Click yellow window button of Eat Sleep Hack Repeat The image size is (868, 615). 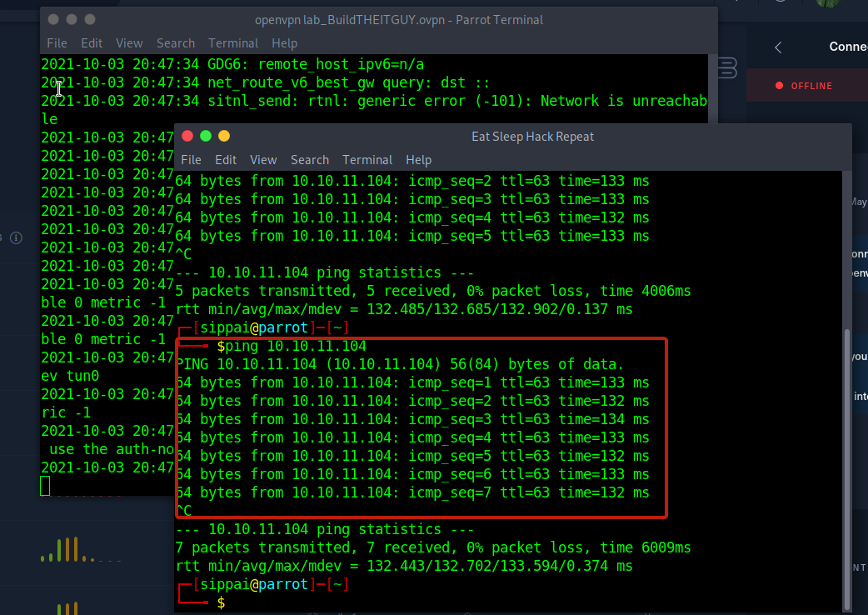tap(224, 136)
